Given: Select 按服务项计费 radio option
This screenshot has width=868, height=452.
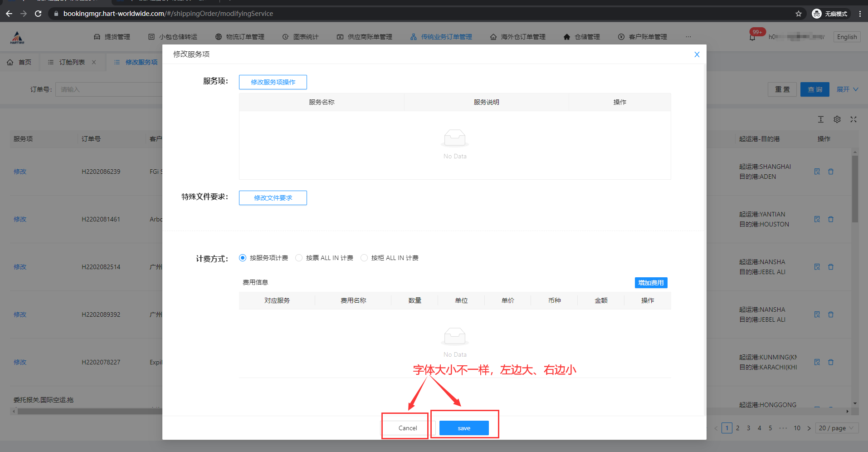Looking at the screenshot, I should click(x=243, y=258).
